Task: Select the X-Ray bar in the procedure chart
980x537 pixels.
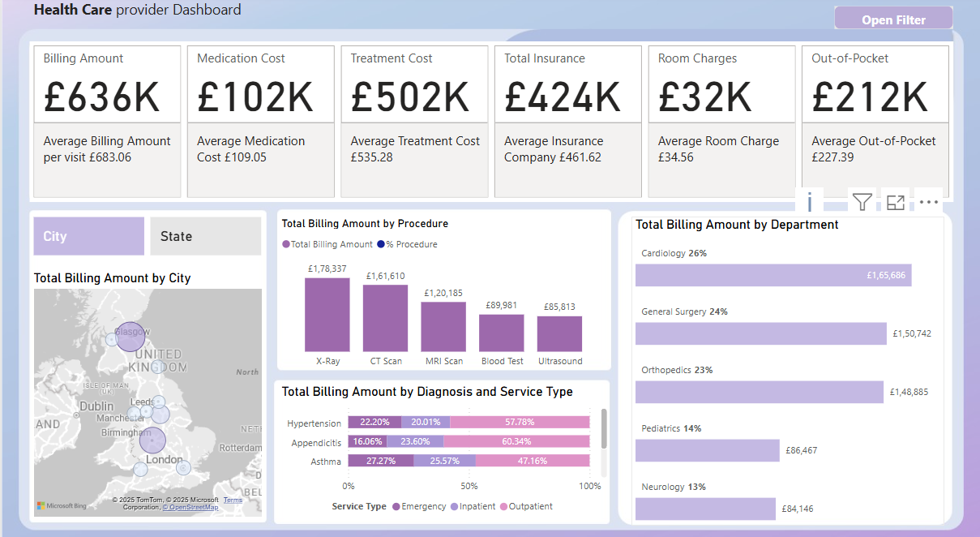Action: coord(327,316)
